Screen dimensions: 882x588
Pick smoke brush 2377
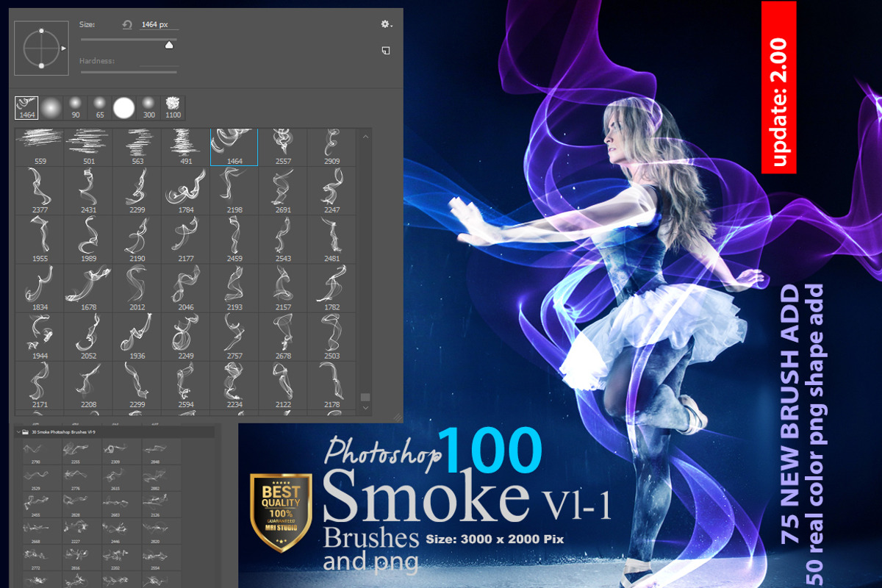pyautogui.click(x=40, y=190)
